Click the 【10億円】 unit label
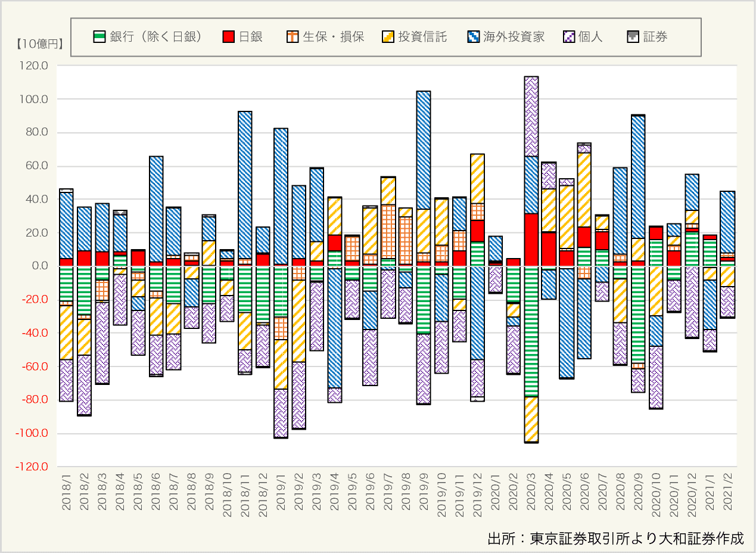The height and width of the screenshot is (553, 756). 39,44
